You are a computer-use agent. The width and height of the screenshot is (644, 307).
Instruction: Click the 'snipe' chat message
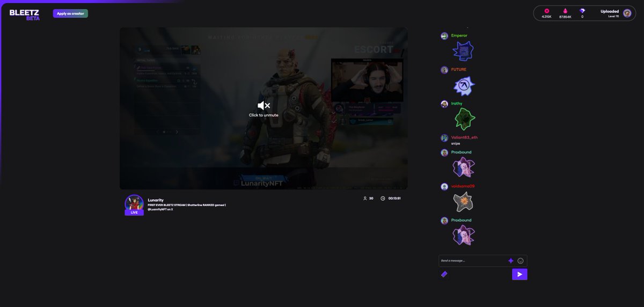click(x=456, y=143)
